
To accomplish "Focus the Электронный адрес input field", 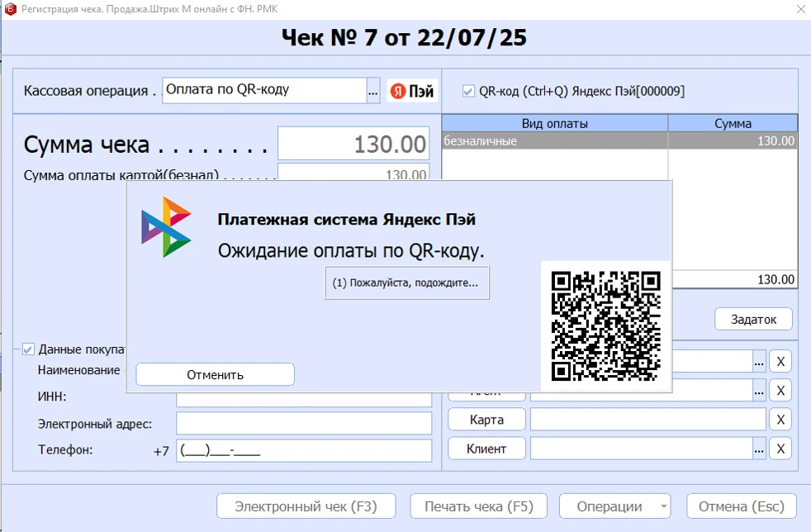I will point(304,423).
